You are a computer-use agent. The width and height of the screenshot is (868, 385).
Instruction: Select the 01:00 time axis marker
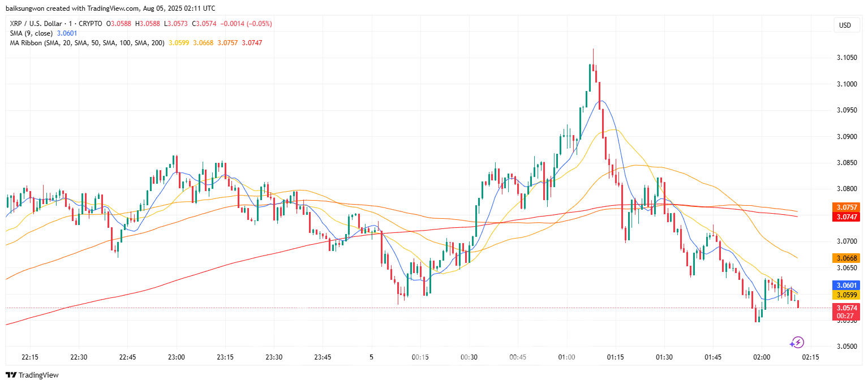566,357
